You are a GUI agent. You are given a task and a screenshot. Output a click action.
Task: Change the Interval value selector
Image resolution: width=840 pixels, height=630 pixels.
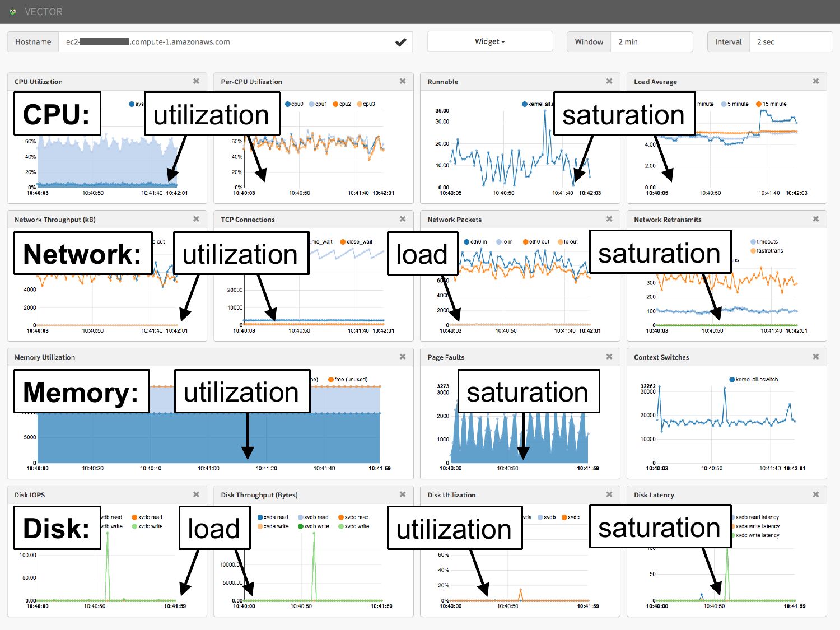(790, 42)
